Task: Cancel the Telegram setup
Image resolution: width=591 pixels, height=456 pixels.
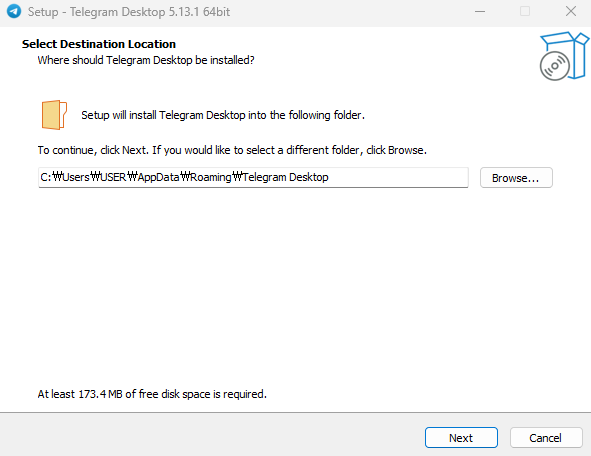Action: pos(546,438)
